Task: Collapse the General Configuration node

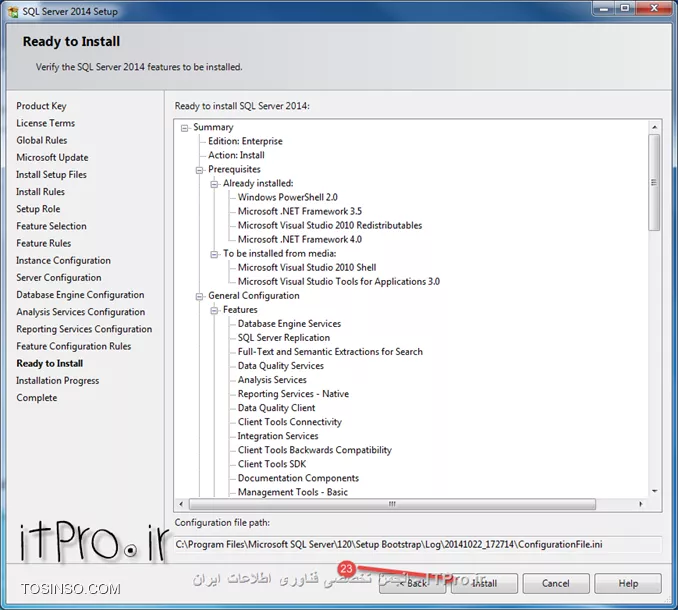Action: [x=200, y=297]
